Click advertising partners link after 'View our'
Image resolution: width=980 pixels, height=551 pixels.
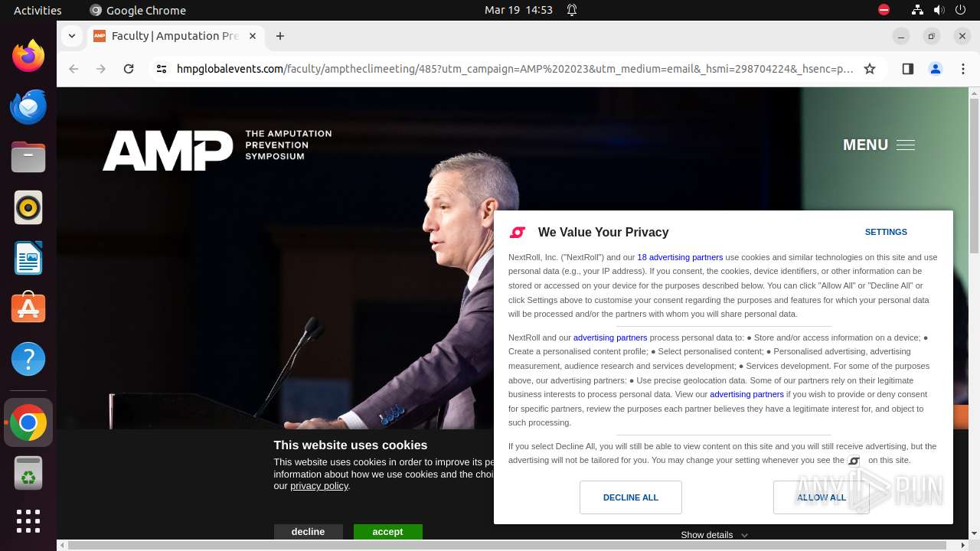[x=746, y=394]
